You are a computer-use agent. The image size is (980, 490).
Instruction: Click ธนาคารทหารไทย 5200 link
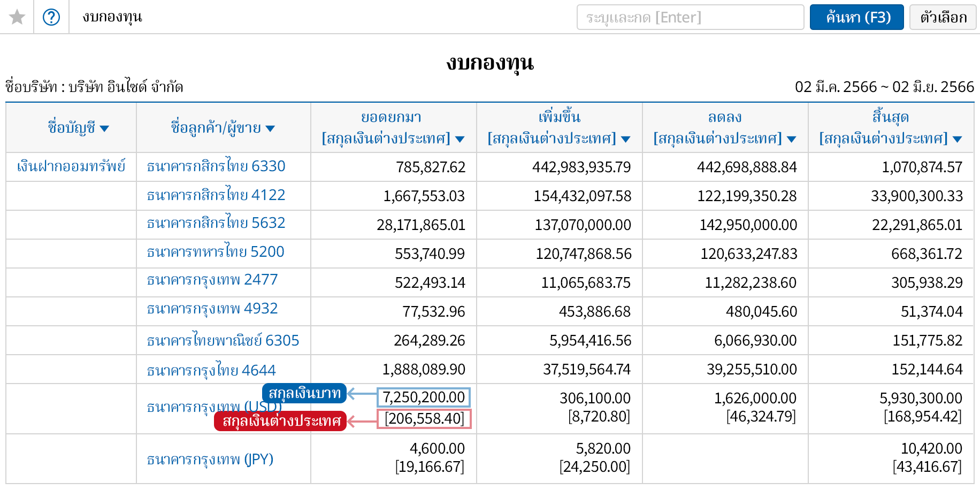(216, 252)
